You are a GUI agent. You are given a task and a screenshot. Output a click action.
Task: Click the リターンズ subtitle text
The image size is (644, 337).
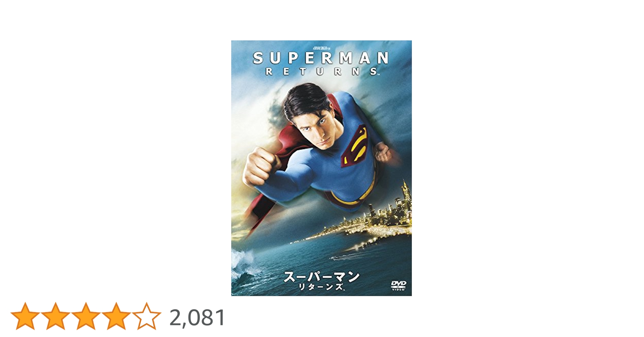point(321,287)
